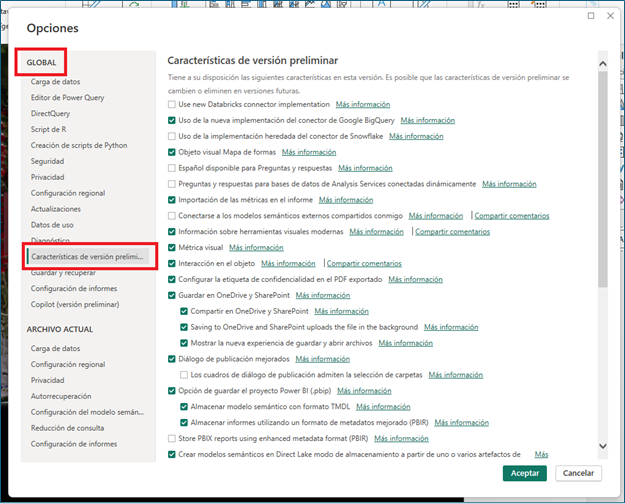This screenshot has width=625, height=504.
Task: Open Más información link for Métrica visual
Action: [256, 247]
